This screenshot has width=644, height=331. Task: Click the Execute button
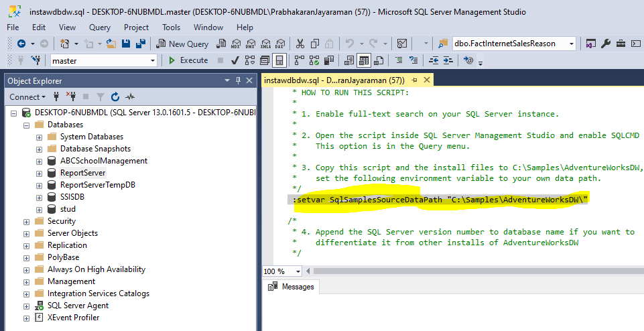click(x=189, y=61)
